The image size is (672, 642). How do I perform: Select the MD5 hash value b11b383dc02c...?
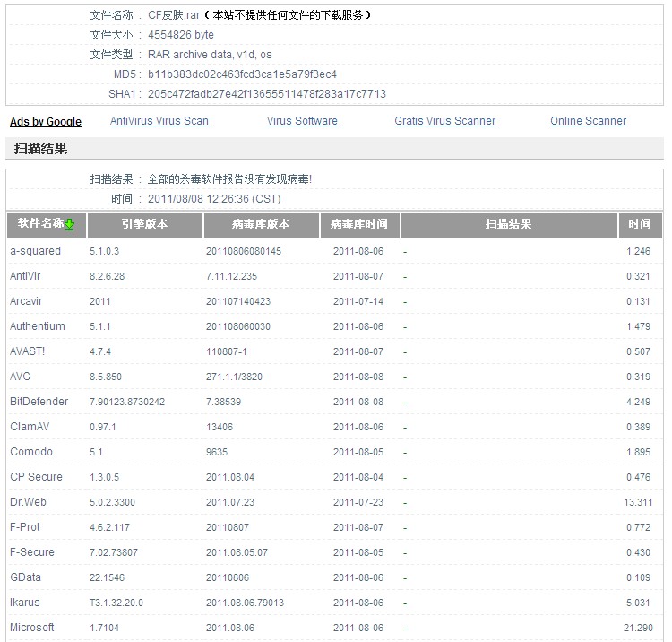242,74
